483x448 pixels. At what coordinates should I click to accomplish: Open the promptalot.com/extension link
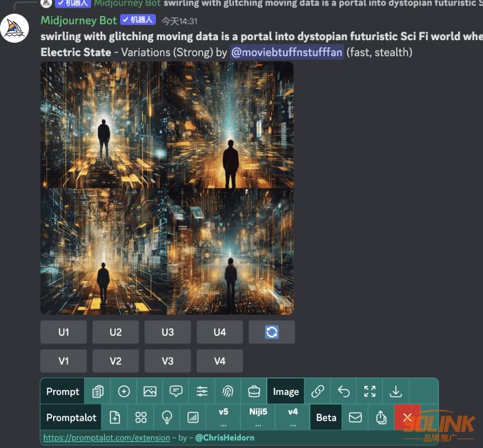coord(106,438)
